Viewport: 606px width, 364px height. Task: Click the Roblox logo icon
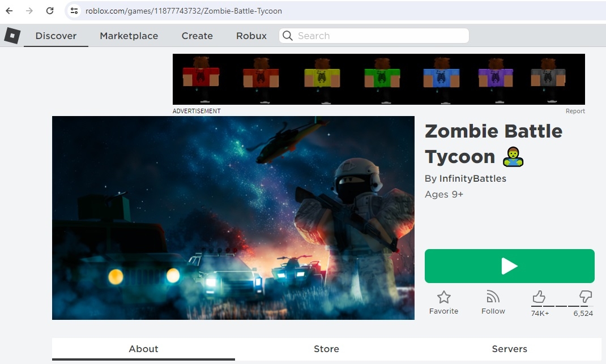click(12, 35)
